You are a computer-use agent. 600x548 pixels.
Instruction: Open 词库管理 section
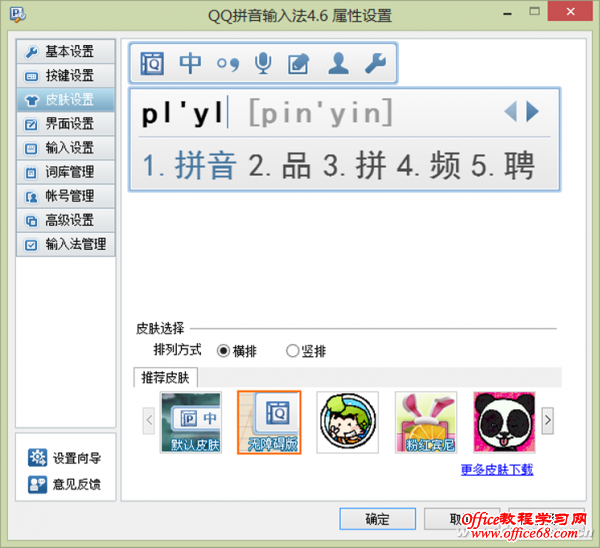click(x=65, y=172)
